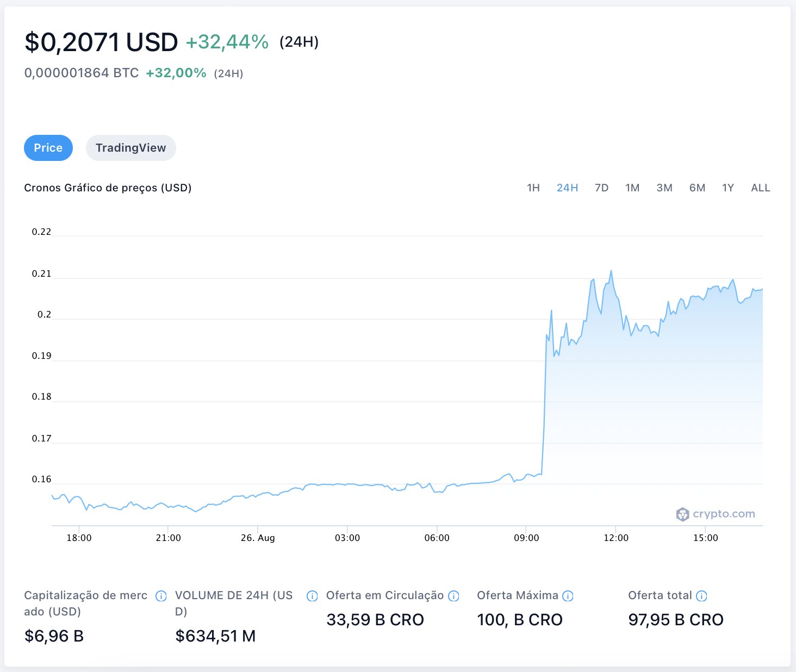Click the 09:00 time axis label
This screenshot has width=796, height=672.
526,538
